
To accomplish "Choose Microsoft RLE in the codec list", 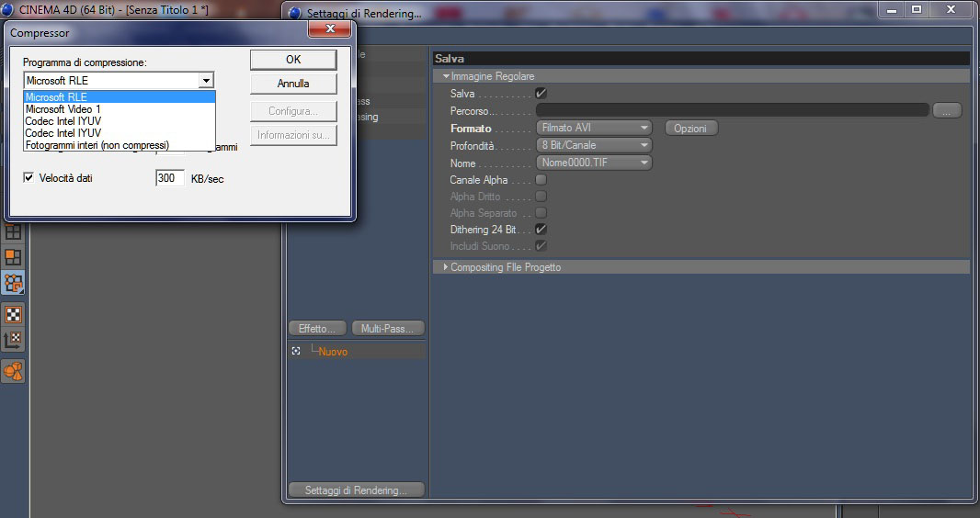I will tap(120, 96).
